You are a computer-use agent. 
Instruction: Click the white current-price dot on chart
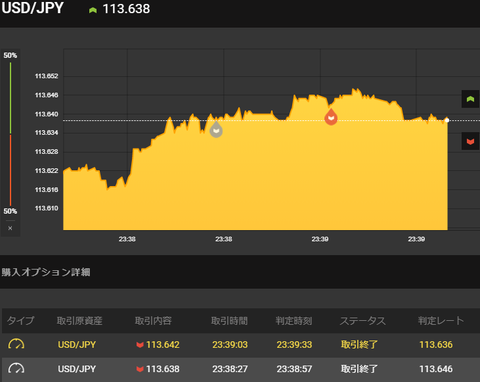pos(447,120)
